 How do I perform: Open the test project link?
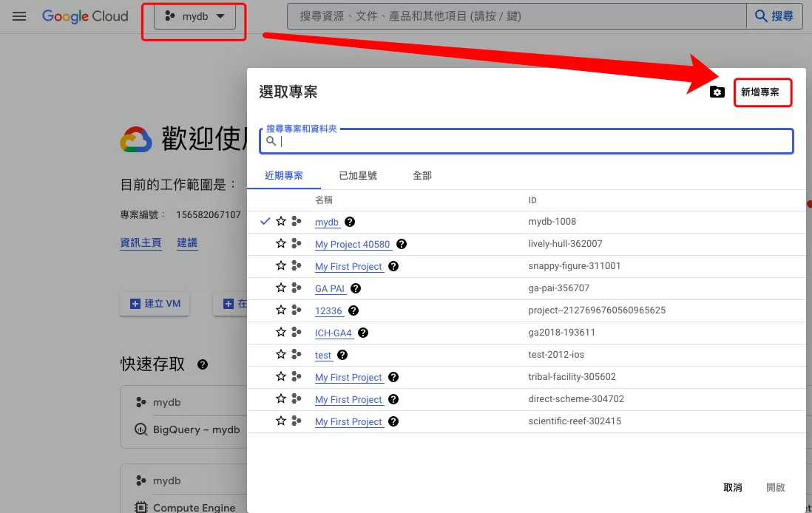tap(323, 355)
